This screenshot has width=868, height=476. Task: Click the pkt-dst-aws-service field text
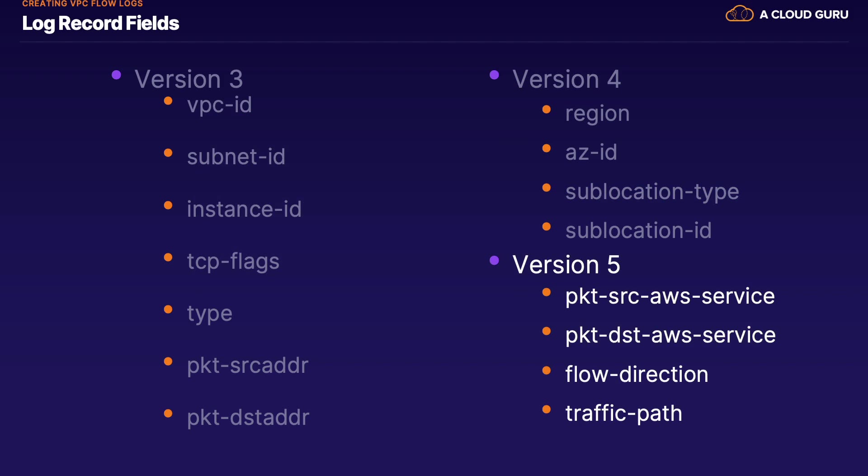click(670, 335)
